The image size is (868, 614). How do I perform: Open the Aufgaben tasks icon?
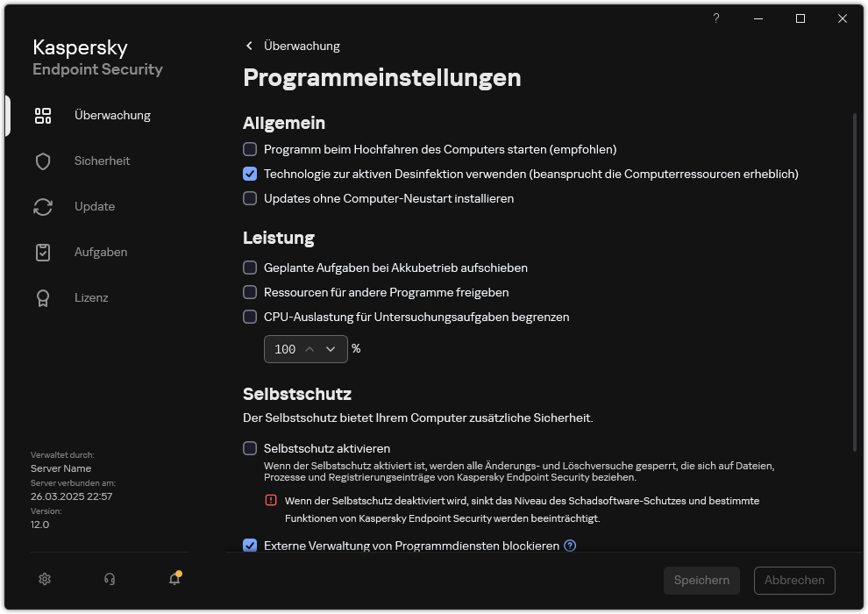(43, 252)
